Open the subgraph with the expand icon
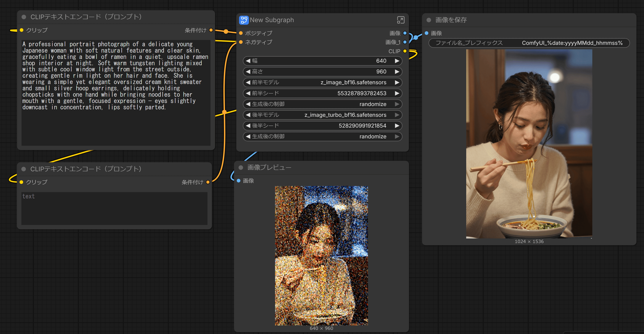The image size is (644, 334). (x=400, y=20)
